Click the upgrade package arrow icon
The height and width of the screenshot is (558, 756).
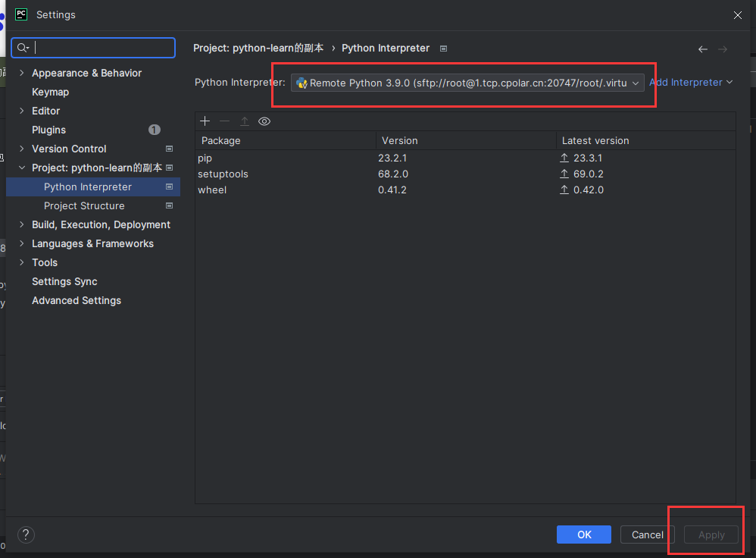coord(245,121)
